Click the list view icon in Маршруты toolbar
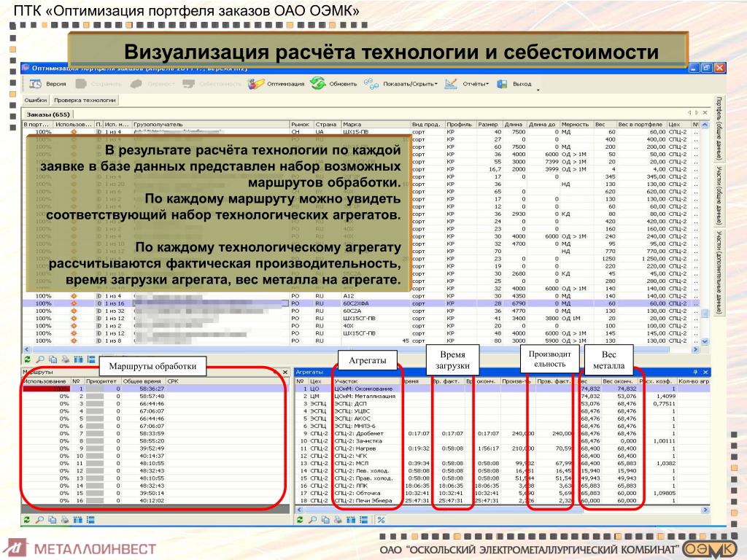747x560 pixels. (91, 519)
